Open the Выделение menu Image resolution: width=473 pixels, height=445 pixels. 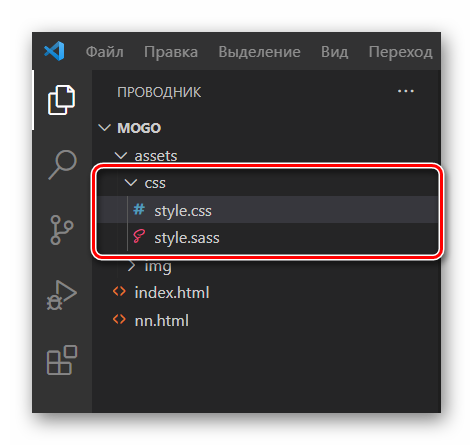coord(259,52)
